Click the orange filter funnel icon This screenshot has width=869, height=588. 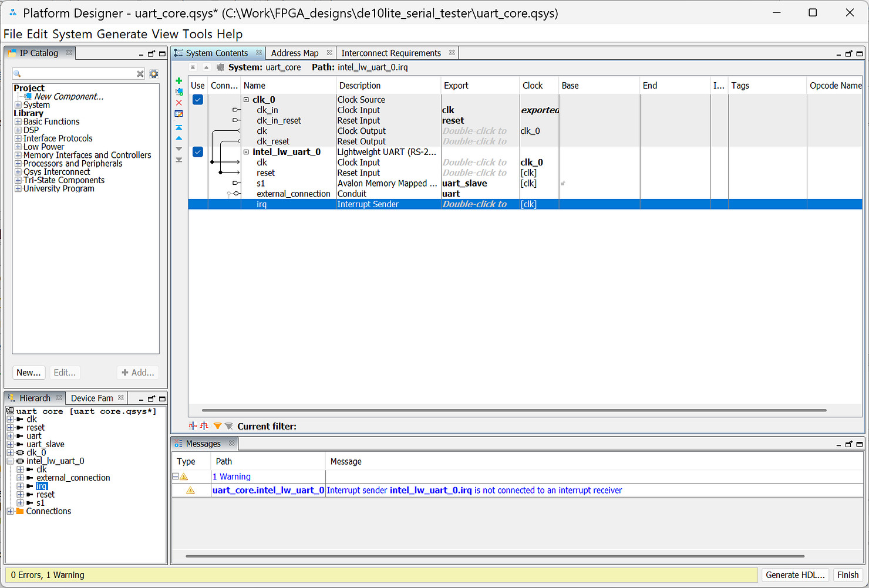point(217,426)
